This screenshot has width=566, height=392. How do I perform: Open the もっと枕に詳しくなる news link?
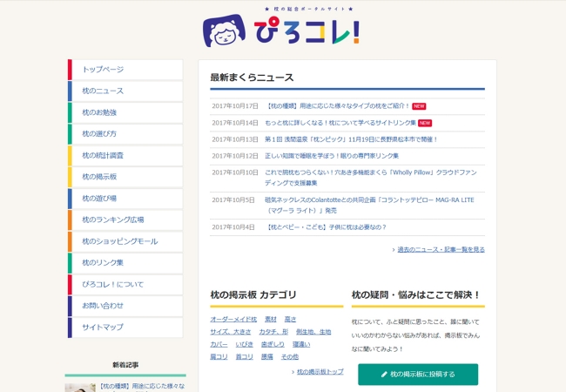pos(340,123)
